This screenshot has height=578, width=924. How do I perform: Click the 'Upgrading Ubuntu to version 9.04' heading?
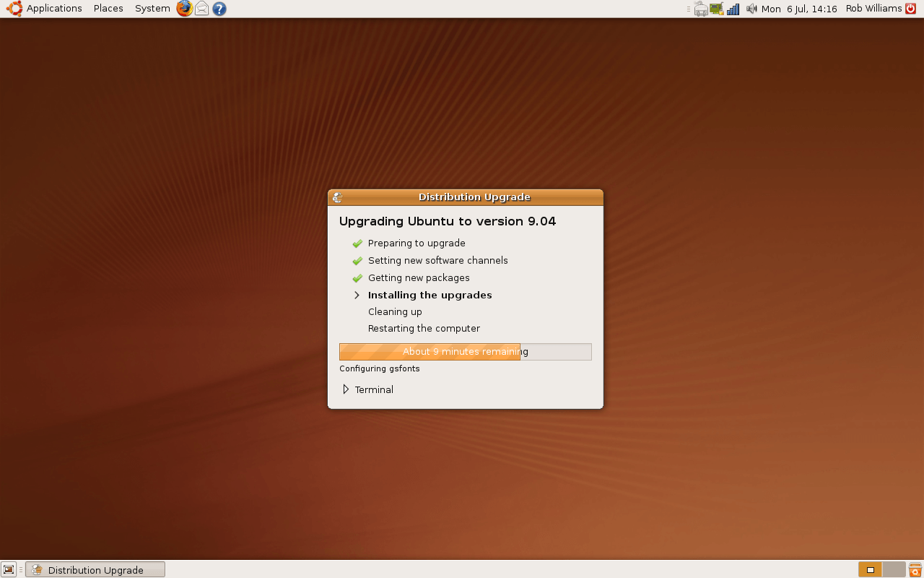click(448, 221)
